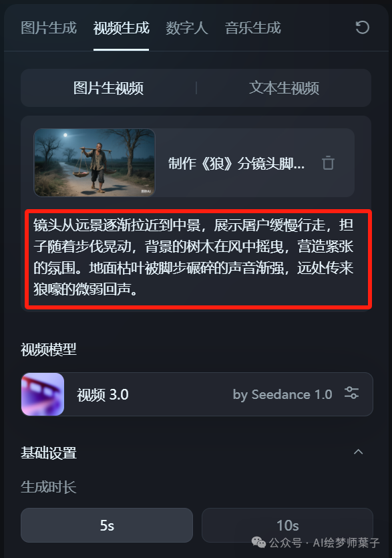Open the 数字人 tab
This screenshot has width=392, height=558.
[187, 28]
